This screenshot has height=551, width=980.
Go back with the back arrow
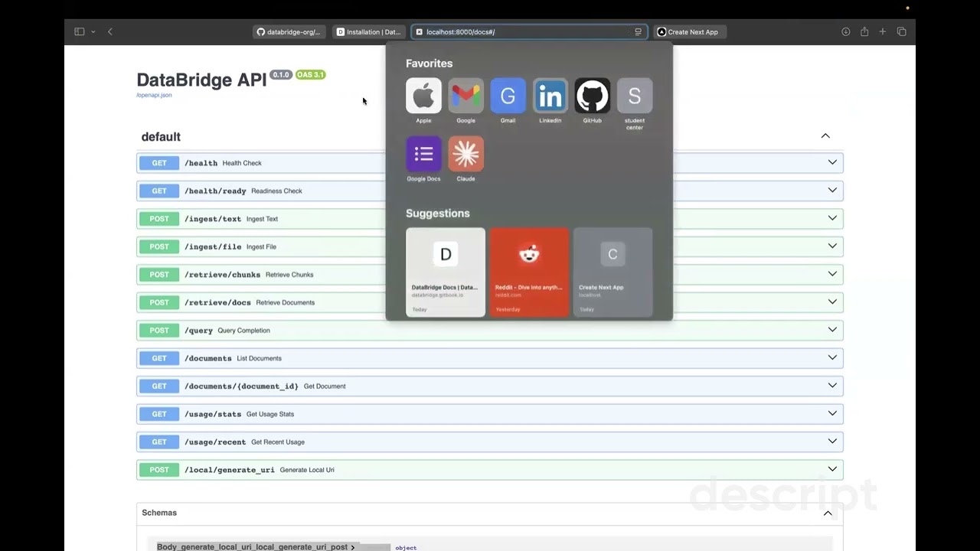coord(110,31)
